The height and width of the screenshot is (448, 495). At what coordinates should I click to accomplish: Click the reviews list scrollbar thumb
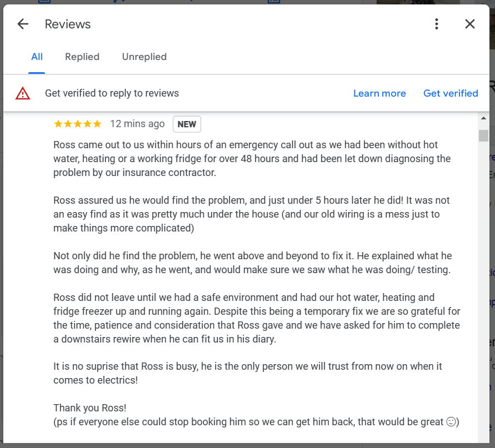coord(483,136)
